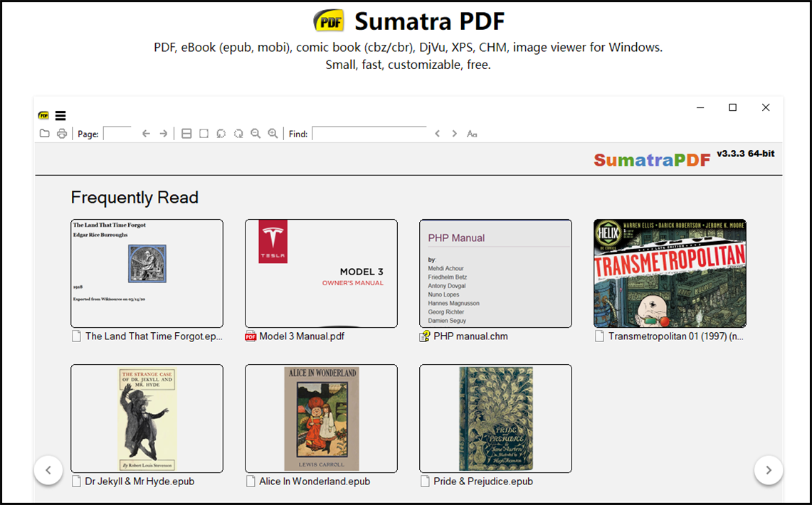The image size is (812, 505).
Task: Click the small SumatraPDF app icon
Action: (43, 115)
